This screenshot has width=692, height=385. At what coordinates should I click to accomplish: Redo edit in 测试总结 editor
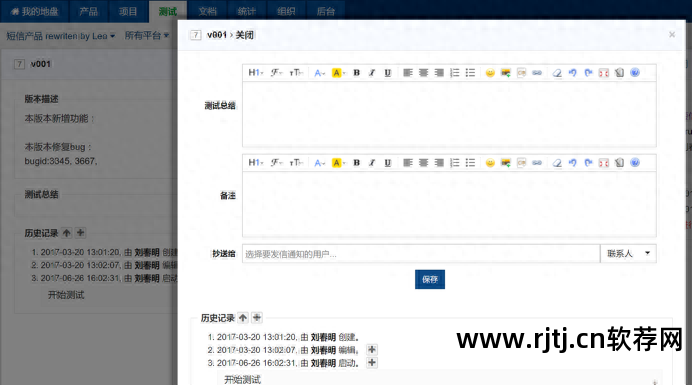[x=588, y=73]
